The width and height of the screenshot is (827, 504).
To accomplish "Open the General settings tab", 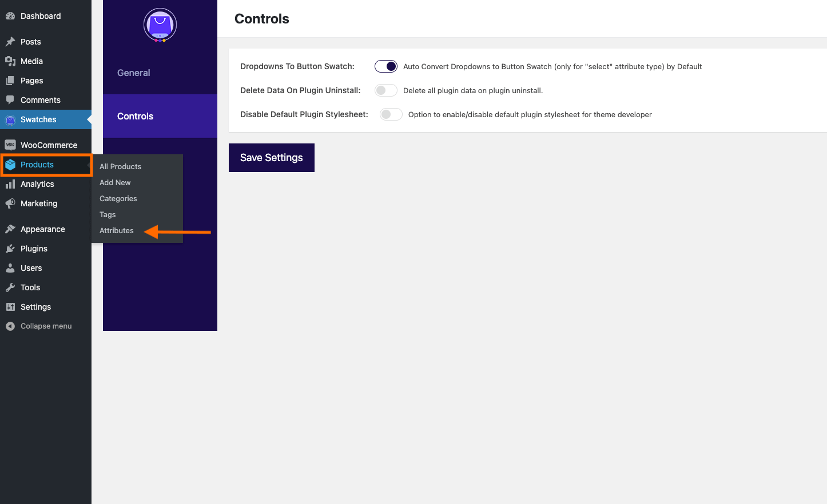I will 160,73.
